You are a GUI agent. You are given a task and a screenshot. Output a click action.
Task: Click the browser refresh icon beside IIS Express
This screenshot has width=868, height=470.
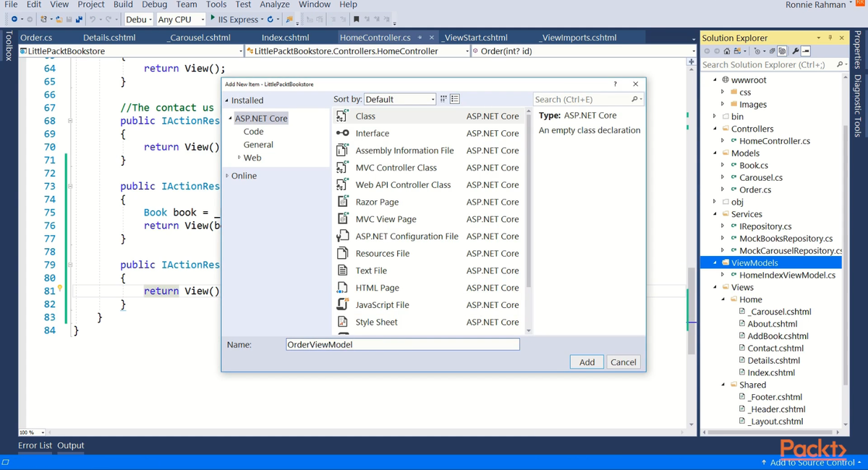pos(270,19)
